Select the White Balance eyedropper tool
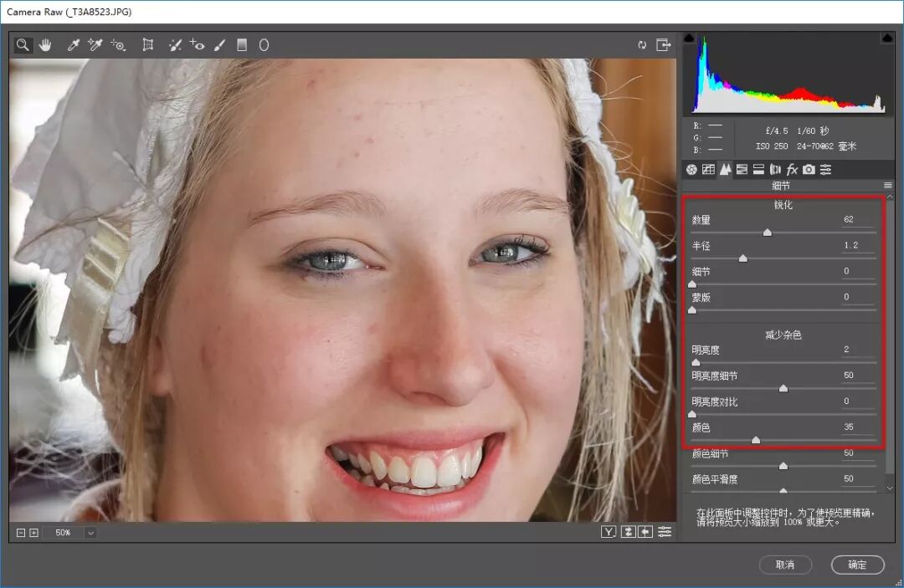This screenshot has height=588, width=904. point(73,45)
